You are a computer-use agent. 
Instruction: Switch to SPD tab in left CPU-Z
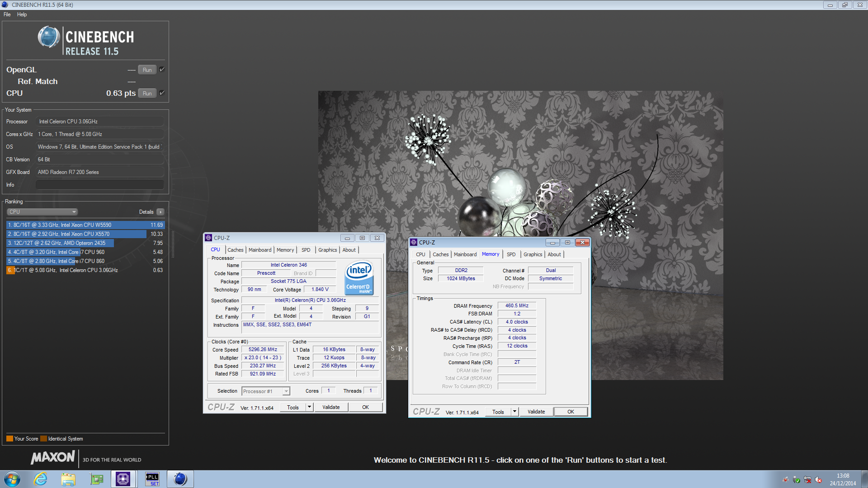(x=306, y=250)
